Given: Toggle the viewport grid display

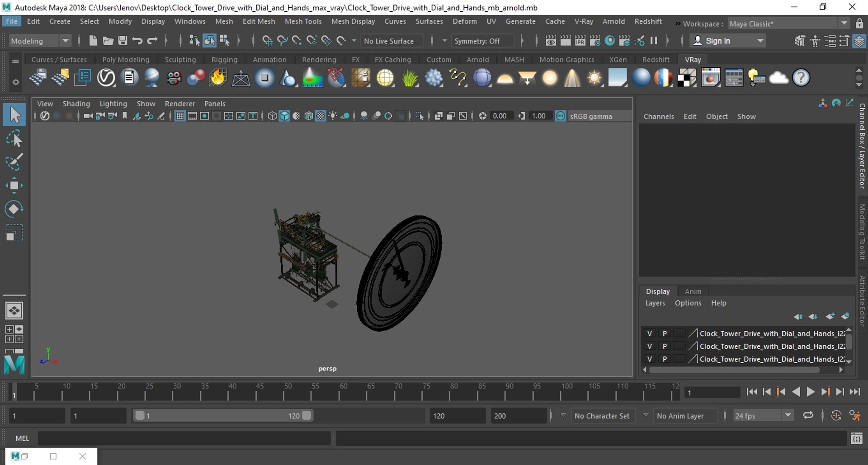Looking at the screenshot, I should pos(180,116).
